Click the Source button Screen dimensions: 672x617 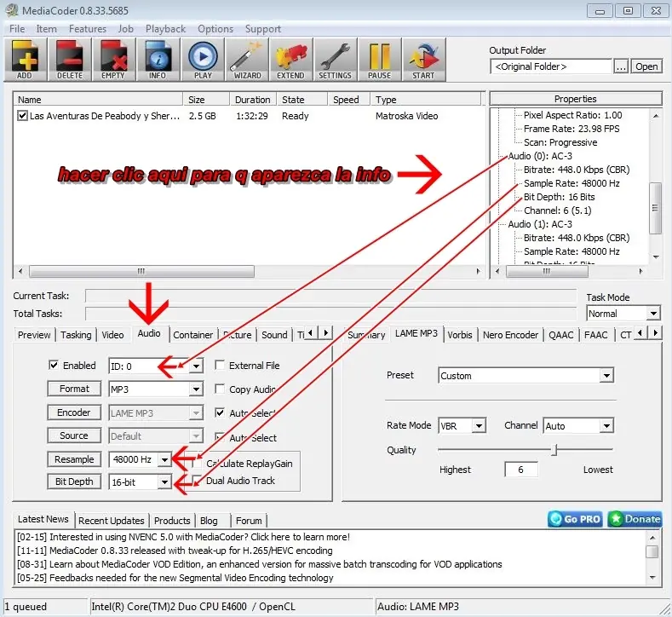(x=74, y=435)
